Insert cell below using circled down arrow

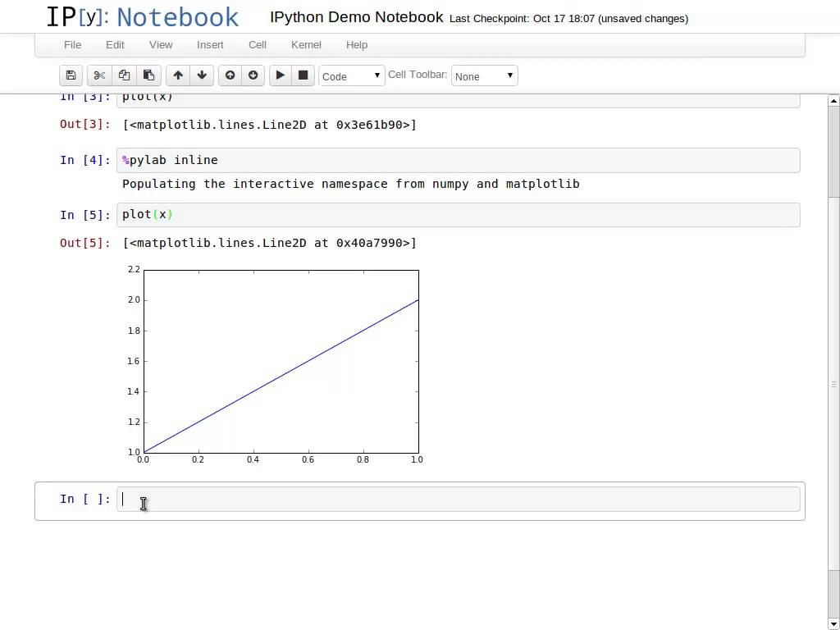click(x=253, y=75)
